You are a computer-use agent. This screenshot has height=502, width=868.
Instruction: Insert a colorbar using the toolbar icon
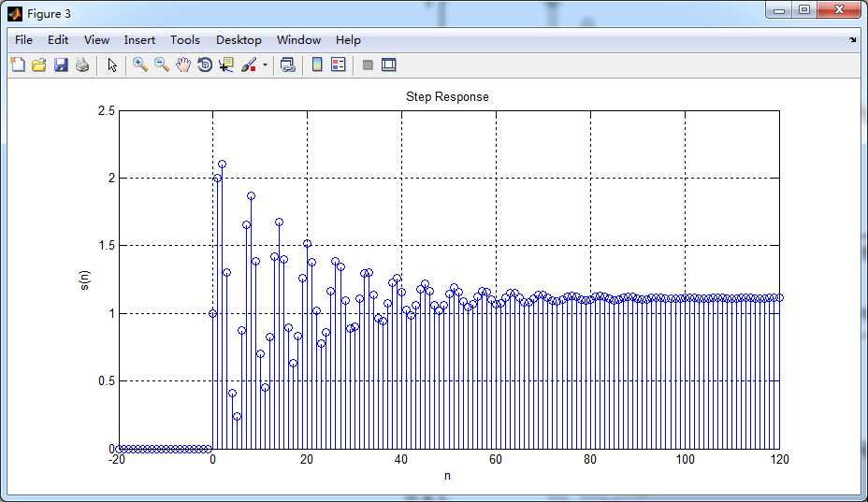click(x=317, y=65)
